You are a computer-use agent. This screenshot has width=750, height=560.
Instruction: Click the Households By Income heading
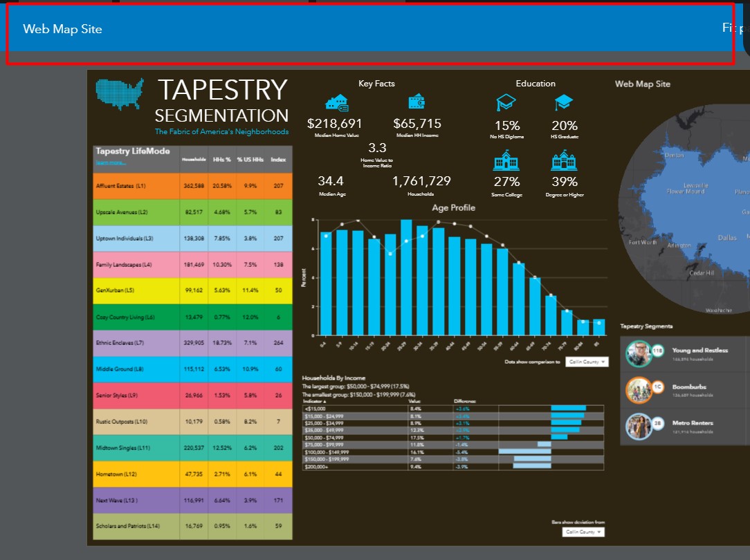[x=334, y=378]
